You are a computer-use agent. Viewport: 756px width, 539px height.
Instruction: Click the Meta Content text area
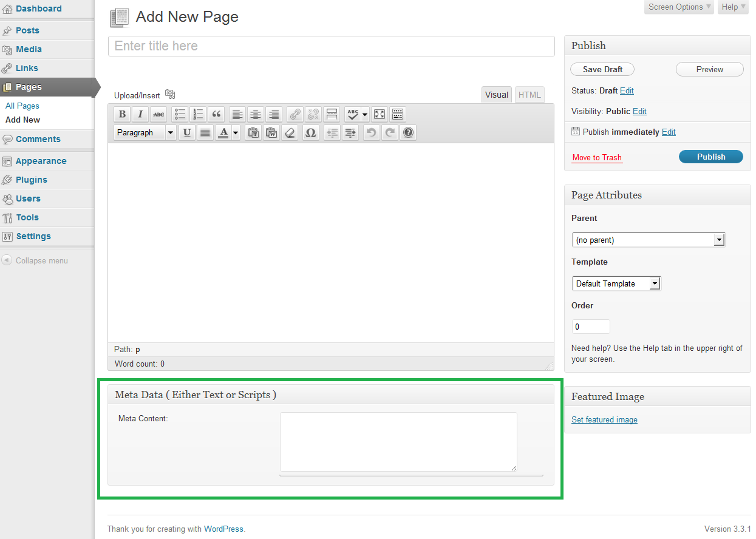point(398,441)
